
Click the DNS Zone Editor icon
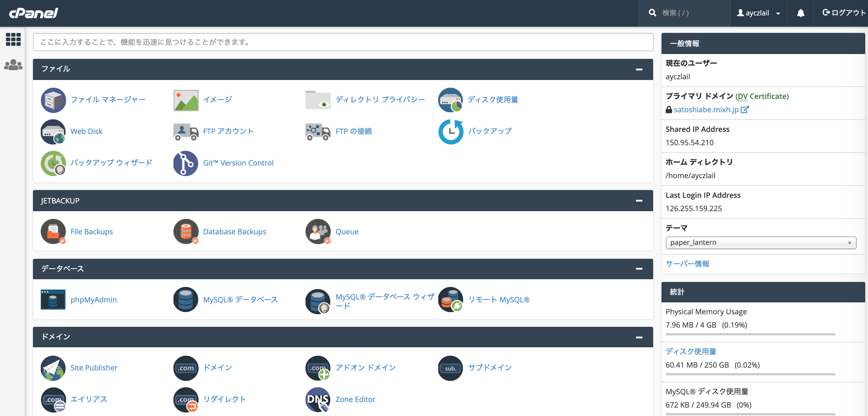318,400
